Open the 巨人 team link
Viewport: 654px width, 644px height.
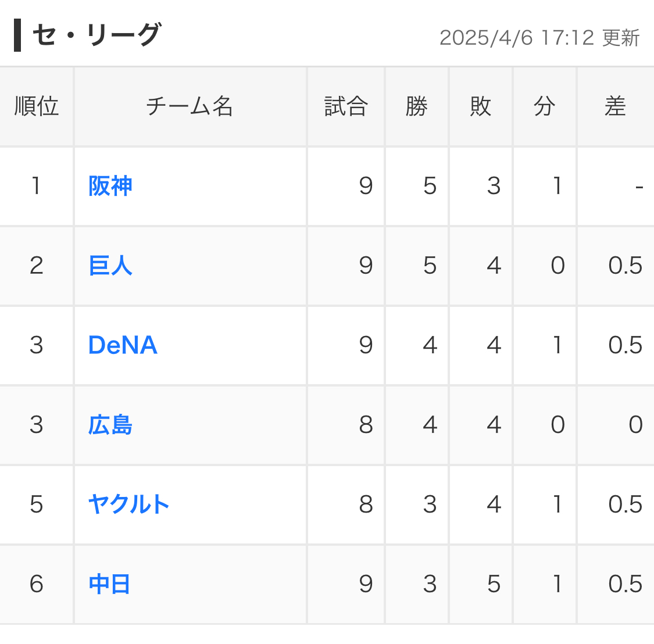[x=110, y=266]
